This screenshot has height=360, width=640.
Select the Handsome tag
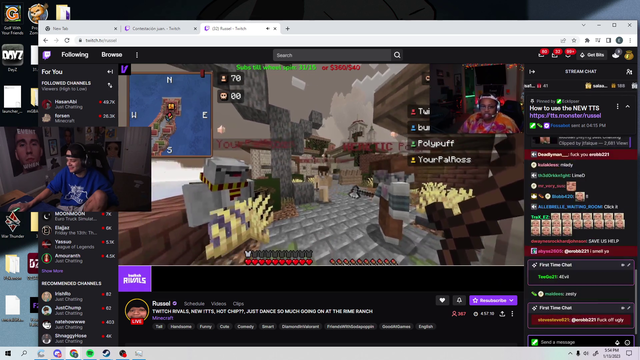pos(181,327)
